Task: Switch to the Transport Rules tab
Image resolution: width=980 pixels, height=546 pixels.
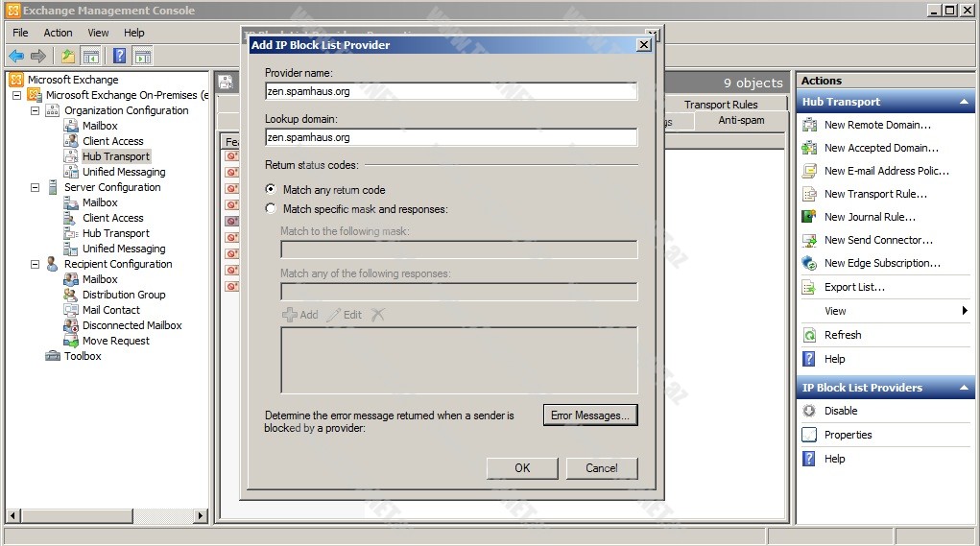Action: tap(720, 105)
